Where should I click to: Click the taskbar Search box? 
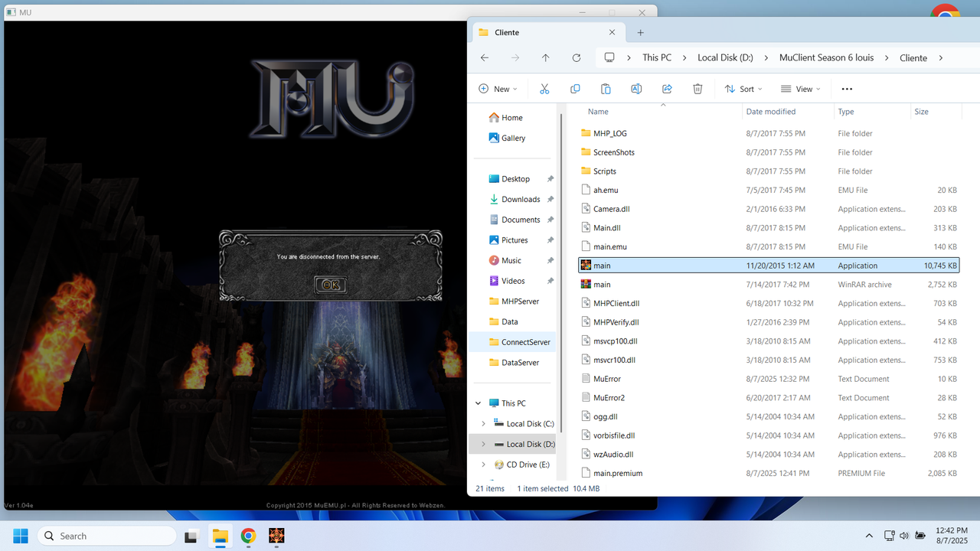(107, 536)
